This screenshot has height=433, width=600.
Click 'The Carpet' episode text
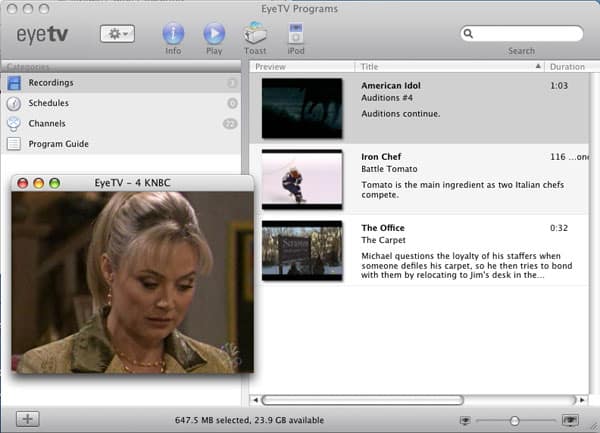383,240
